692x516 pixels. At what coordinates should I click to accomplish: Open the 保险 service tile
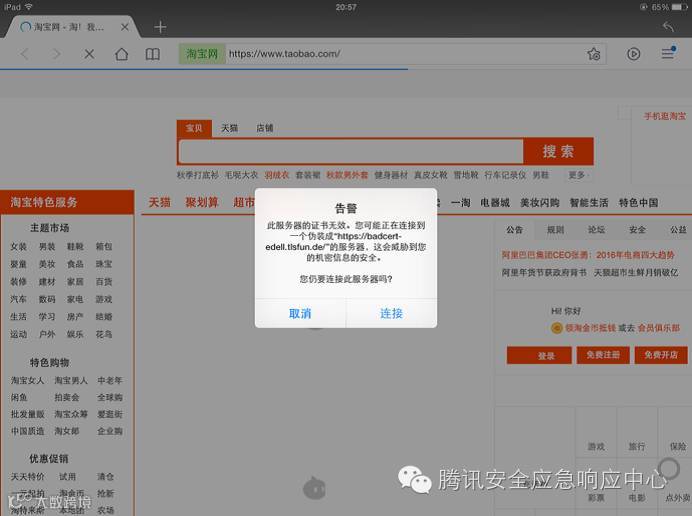[677, 432]
